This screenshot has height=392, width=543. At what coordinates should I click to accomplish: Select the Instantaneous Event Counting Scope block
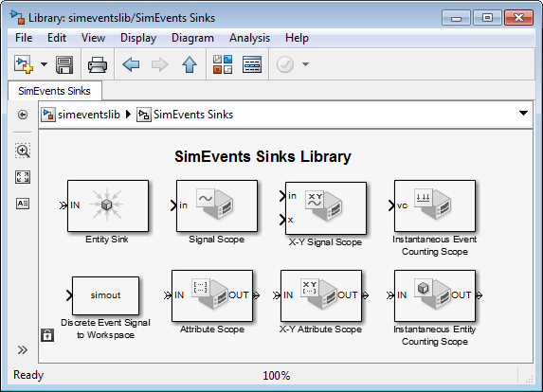tap(435, 205)
